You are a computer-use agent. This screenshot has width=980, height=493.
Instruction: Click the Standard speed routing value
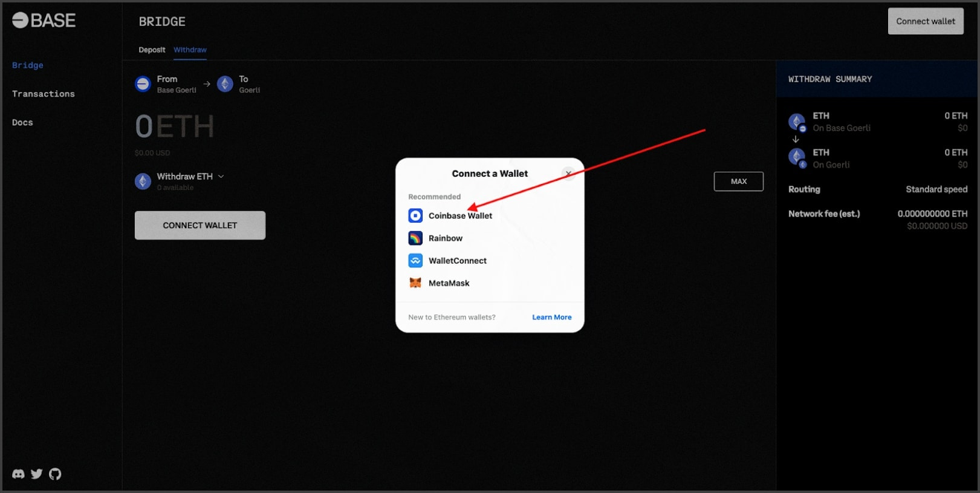(x=936, y=189)
